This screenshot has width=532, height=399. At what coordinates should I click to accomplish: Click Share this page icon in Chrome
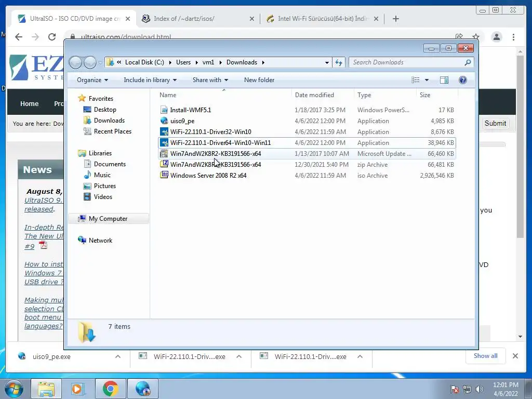click(459, 37)
